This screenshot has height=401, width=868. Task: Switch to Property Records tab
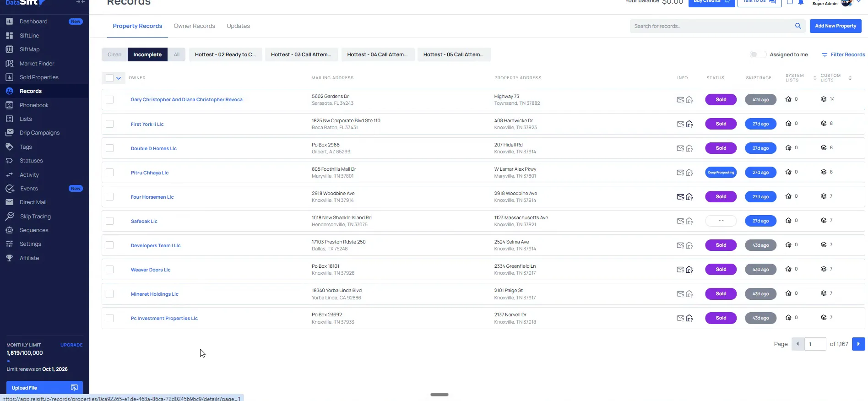(137, 26)
